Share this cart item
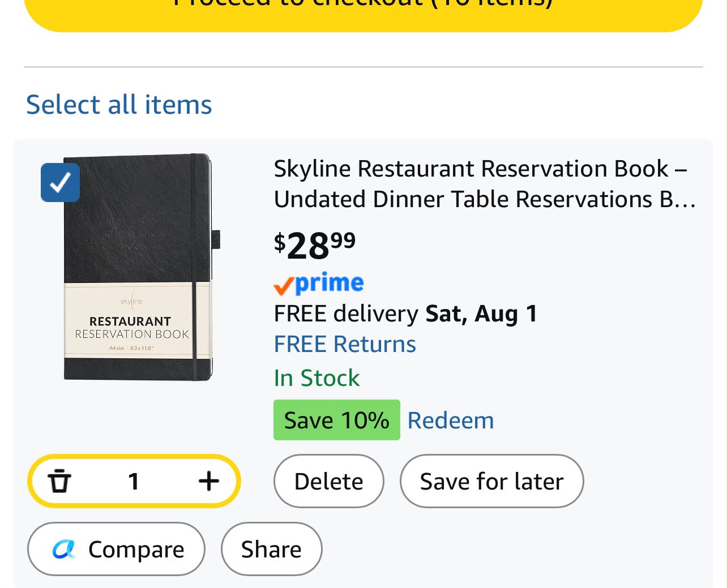The width and height of the screenshot is (727, 588). [x=271, y=549]
